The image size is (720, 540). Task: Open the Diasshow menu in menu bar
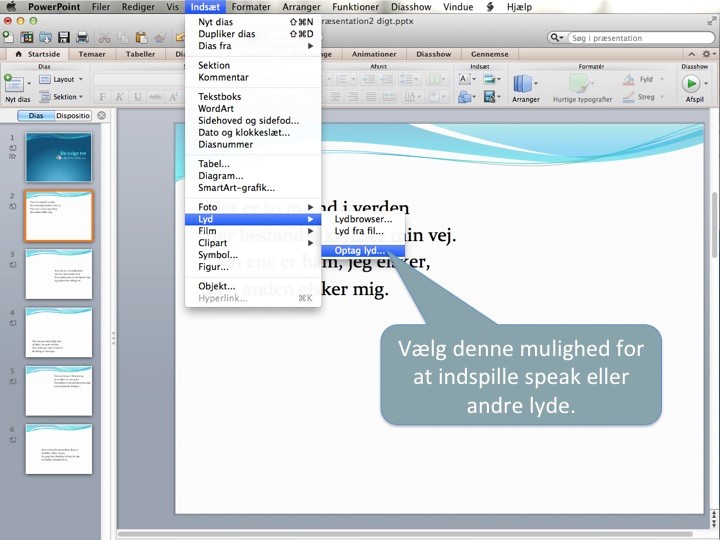(x=411, y=7)
